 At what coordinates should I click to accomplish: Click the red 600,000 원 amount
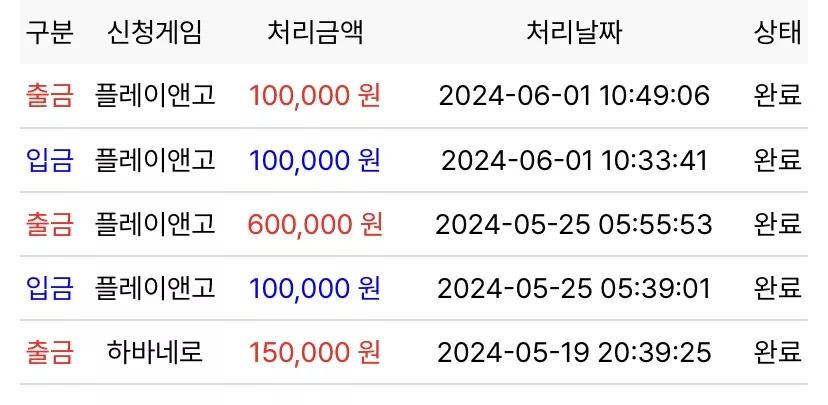point(315,224)
